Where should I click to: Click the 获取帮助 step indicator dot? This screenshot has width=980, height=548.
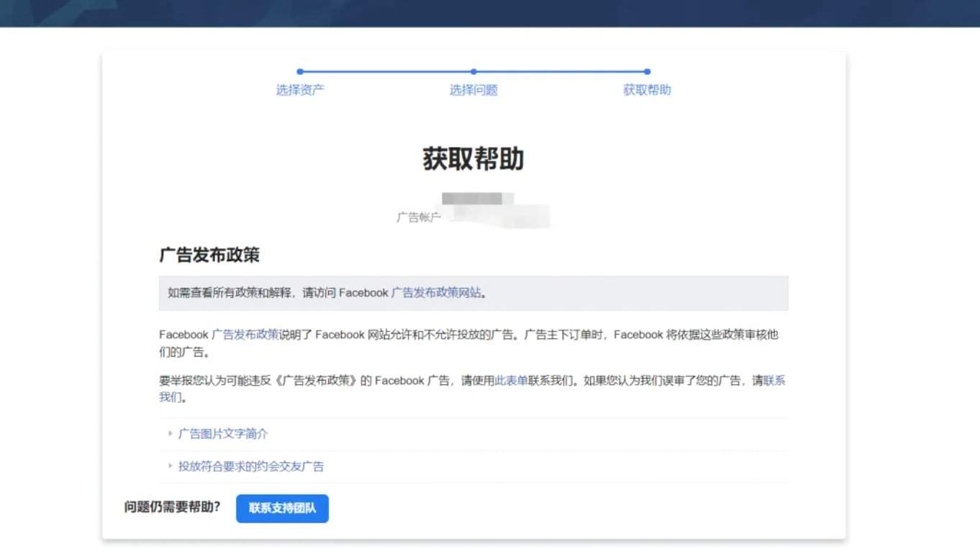pyautogui.click(x=647, y=72)
